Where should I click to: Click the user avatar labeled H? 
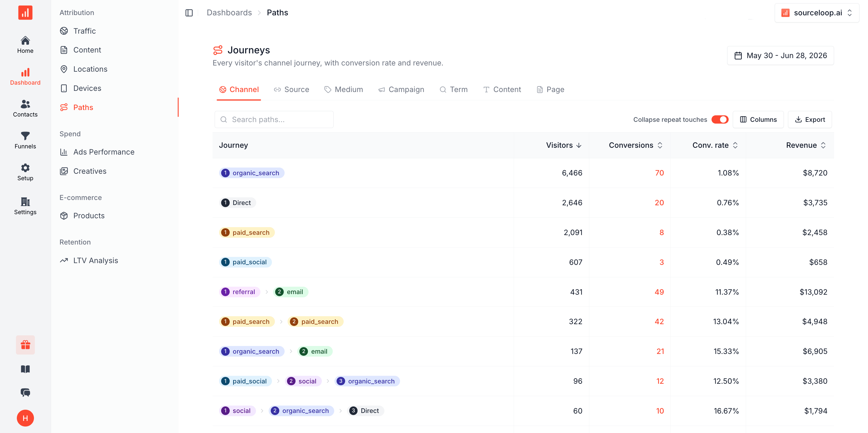(25, 418)
